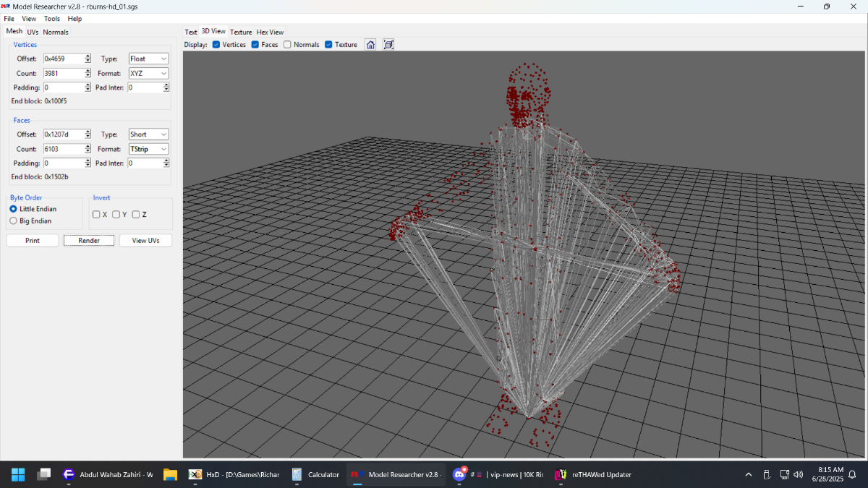Open Calculator from the taskbar
The height and width of the screenshot is (488, 868).
(x=315, y=475)
